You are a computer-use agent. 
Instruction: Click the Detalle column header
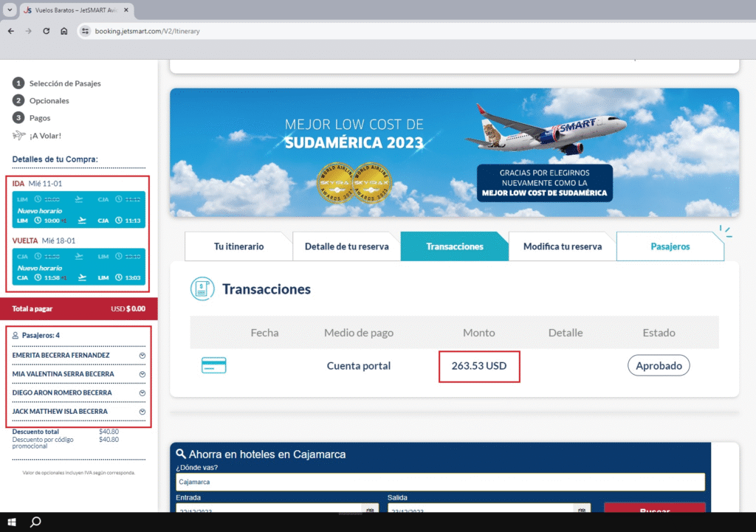coord(566,333)
